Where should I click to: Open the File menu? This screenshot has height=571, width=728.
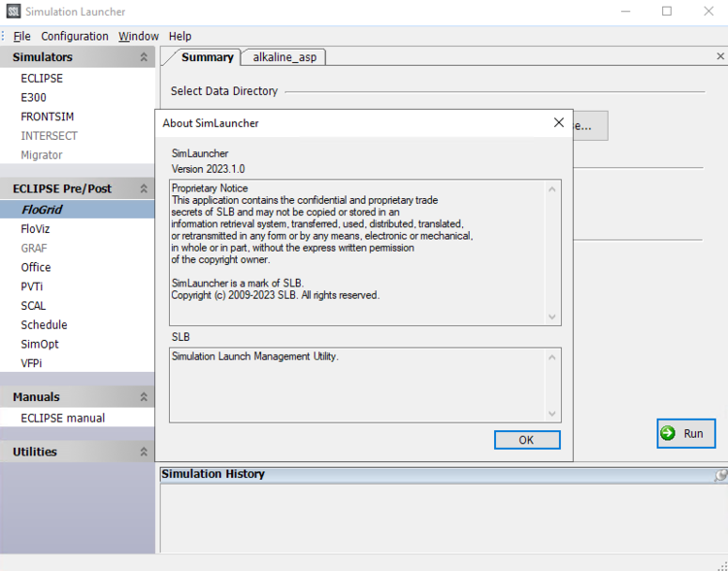pos(21,36)
